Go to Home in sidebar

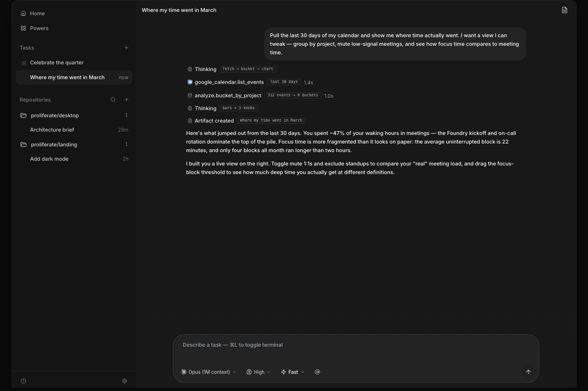click(37, 13)
